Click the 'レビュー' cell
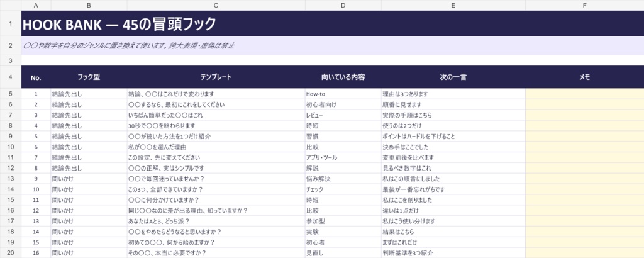Screen dimensions: 644x258 343,115
